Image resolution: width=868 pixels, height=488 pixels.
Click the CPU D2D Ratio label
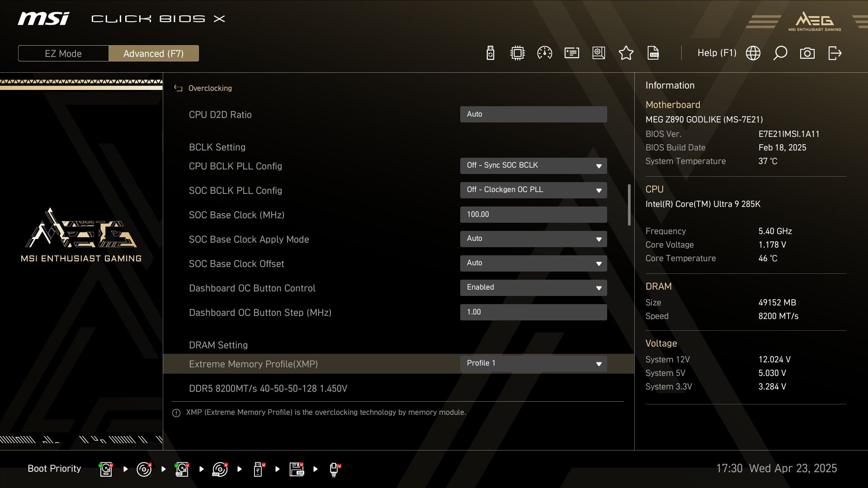click(x=220, y=115)
